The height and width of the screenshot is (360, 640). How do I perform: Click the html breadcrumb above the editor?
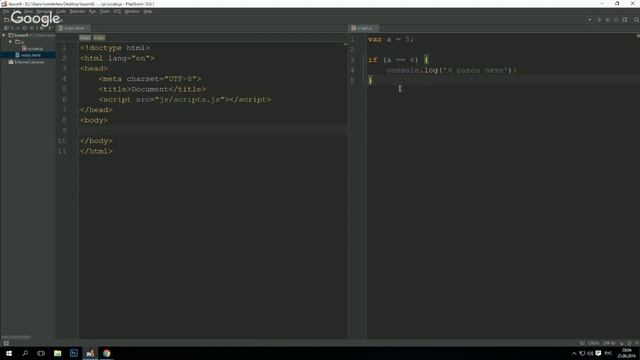85,38
